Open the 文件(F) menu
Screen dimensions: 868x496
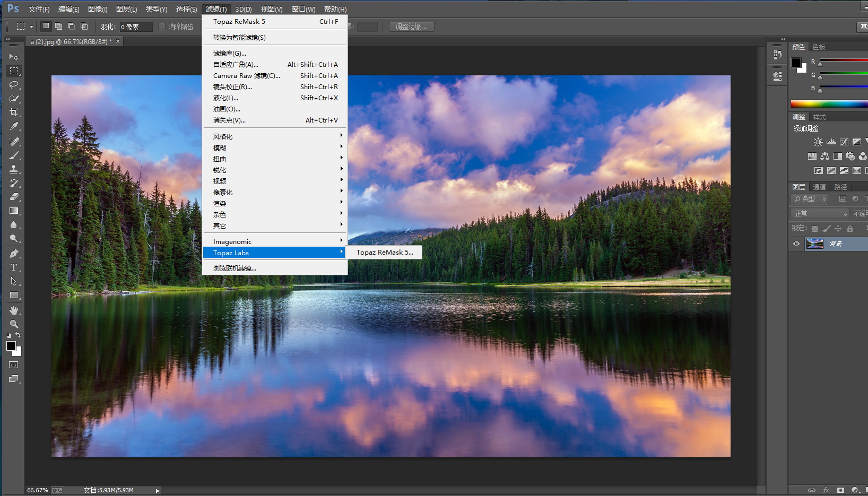tap(39, 9)
